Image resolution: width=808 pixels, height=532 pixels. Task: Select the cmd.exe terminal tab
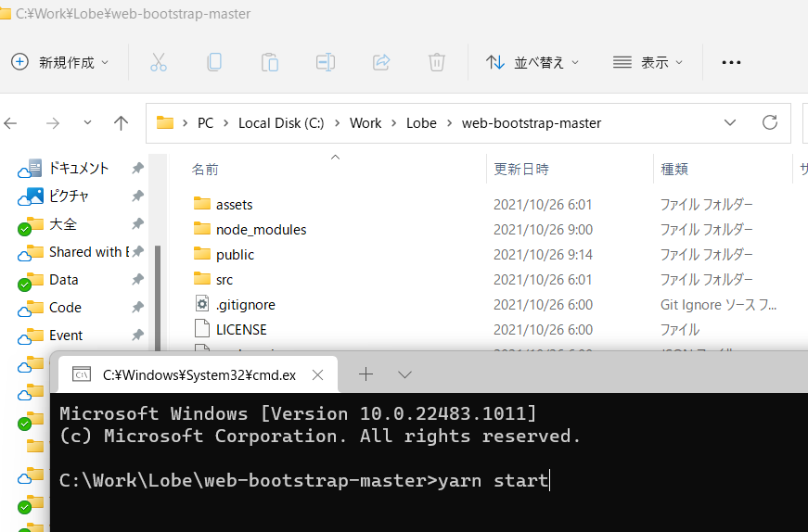[199, 374]
